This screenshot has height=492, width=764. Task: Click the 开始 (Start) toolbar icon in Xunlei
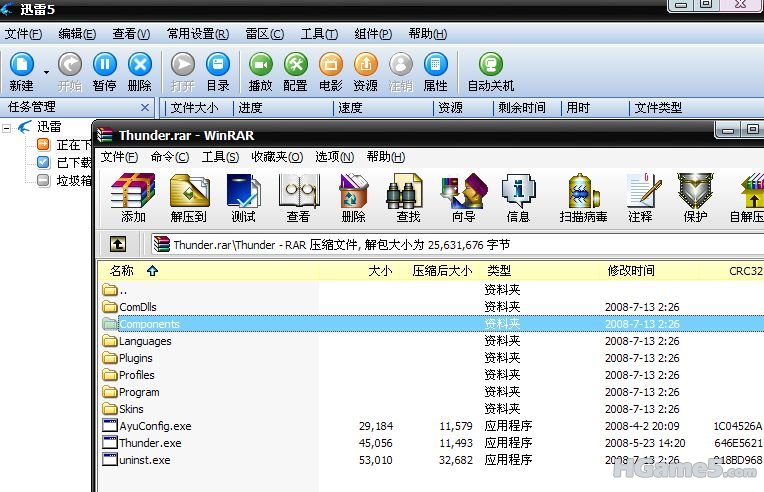coord(70,64)
